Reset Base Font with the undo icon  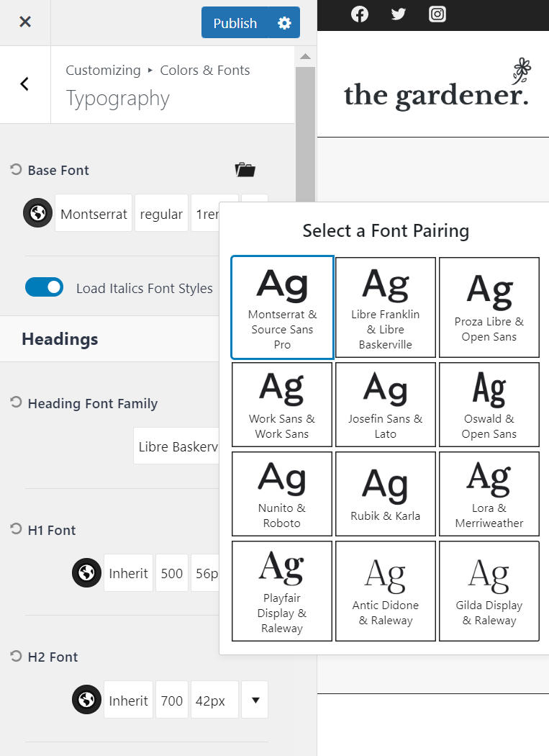tap(16, 170)
